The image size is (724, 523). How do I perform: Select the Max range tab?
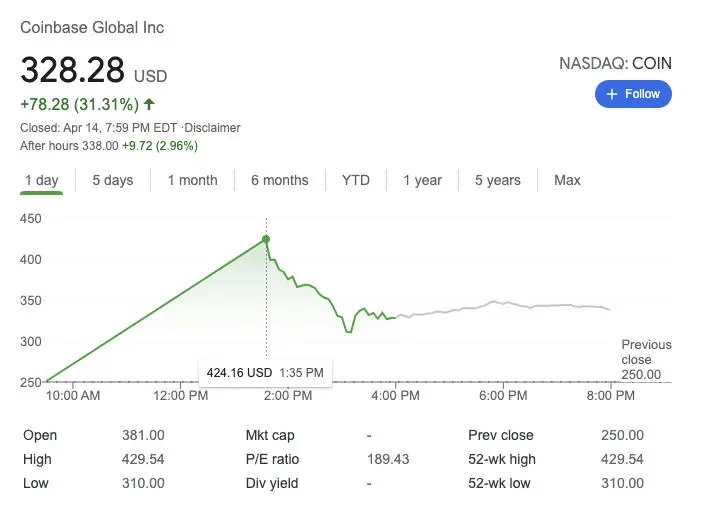567,180
